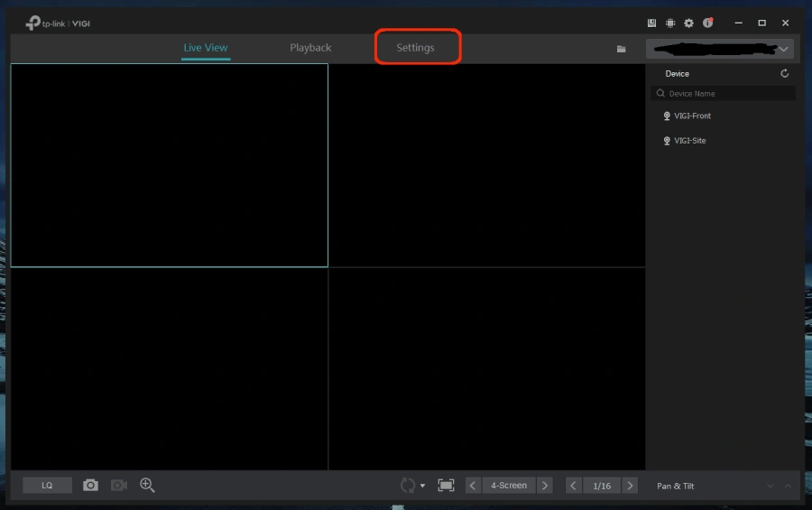The height and width of the screenshot is (510, 812).
Task: Close the VIGI window
Action: [786, 23]
